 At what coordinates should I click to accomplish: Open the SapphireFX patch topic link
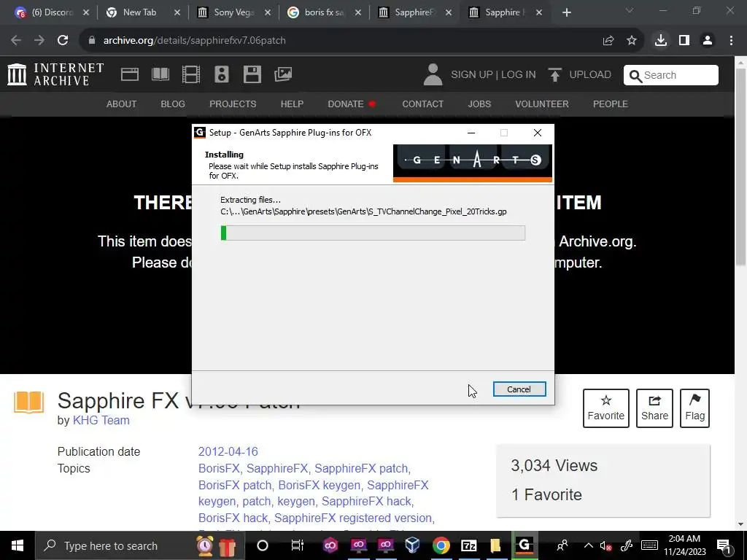click(361, 469)
